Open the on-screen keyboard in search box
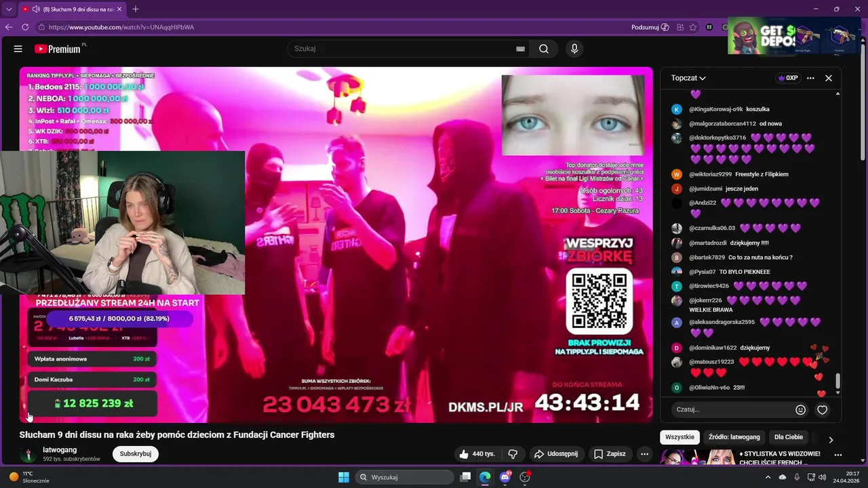The height and width of the screenshot is (488, 868). tap(520, 49)
